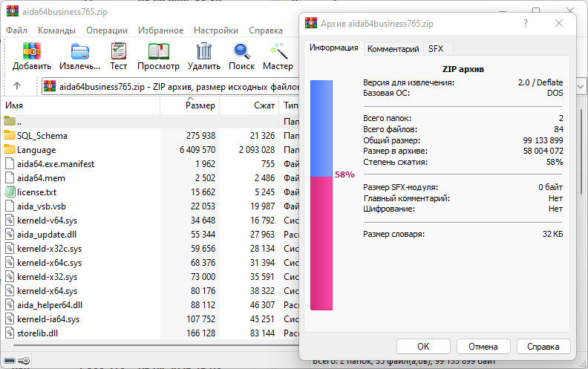
Task: Select the kerneld-x32c.sys row
Action: pos(150,248)
